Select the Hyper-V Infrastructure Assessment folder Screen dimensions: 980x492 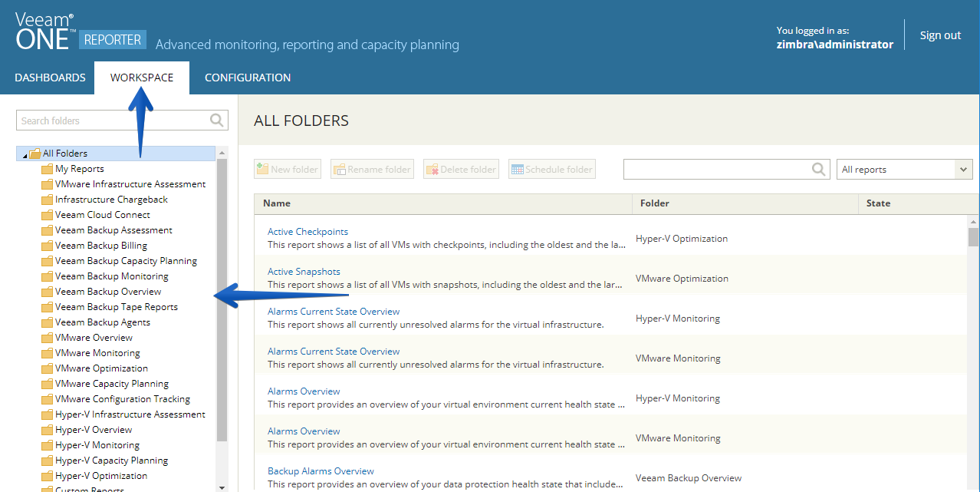click(130, 414)
